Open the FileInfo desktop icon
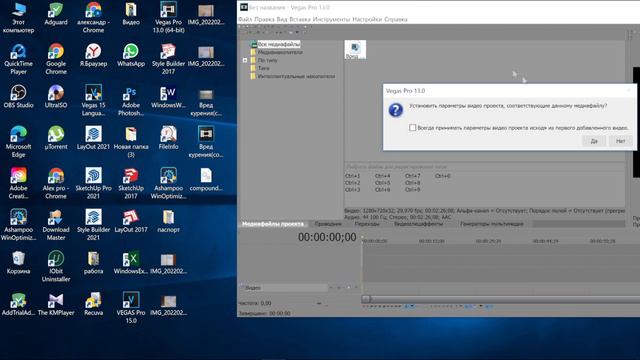 168,138
